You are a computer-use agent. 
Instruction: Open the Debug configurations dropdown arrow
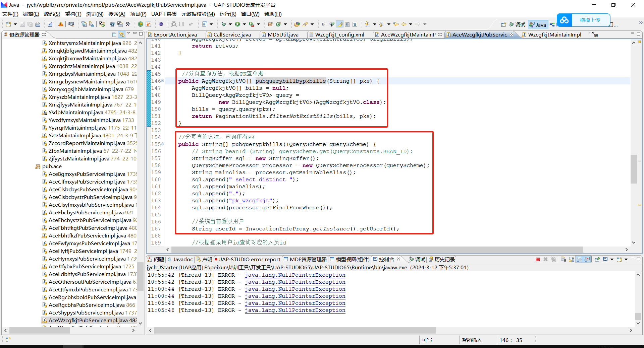[230, 24]
